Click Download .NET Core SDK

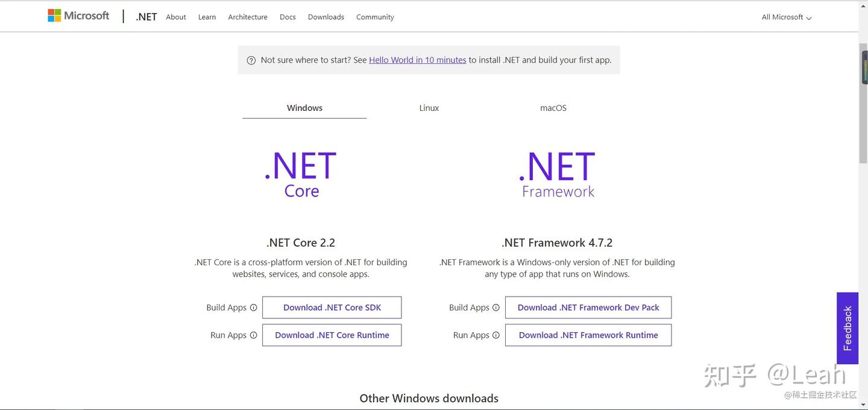point(332,307)
